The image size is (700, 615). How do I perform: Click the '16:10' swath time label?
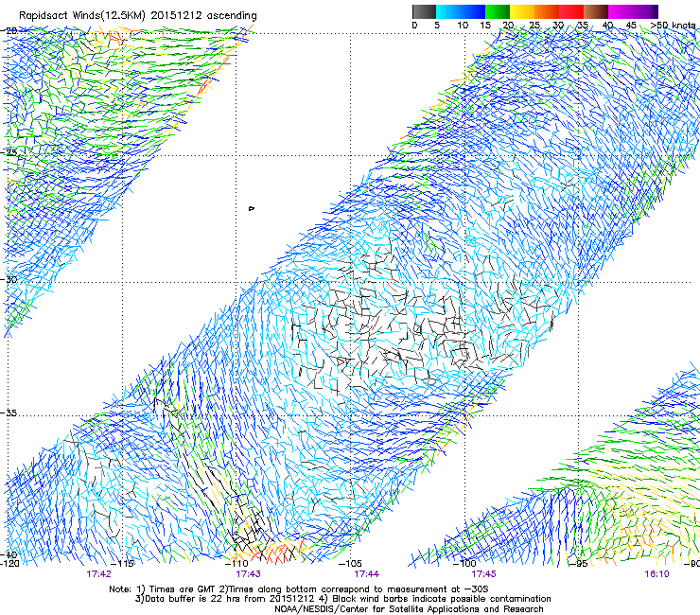(x=656, y=574)
